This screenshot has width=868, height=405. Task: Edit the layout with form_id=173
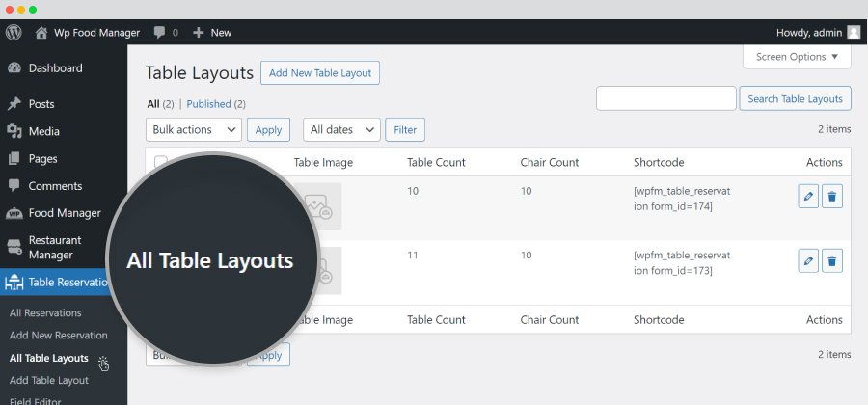click(x=808, y=260)
